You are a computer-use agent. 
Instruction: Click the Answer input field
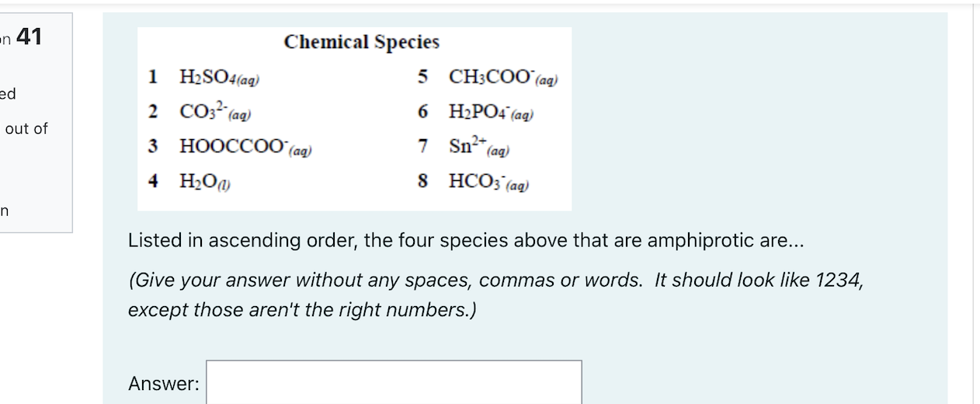point(394,382)
